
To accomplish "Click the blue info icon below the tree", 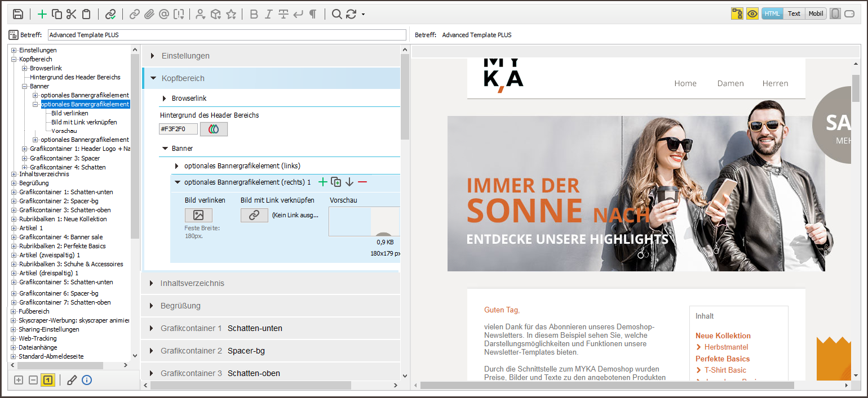I will pyautogui.click(x=86, y=380).
